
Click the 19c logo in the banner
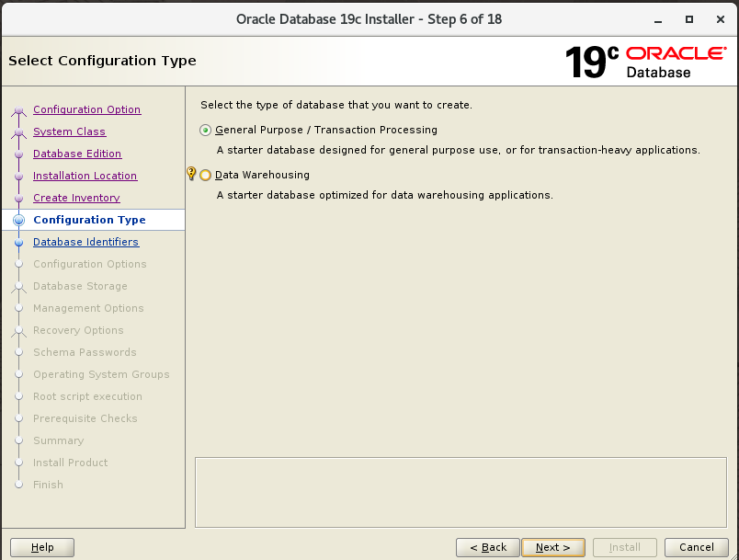592,59
